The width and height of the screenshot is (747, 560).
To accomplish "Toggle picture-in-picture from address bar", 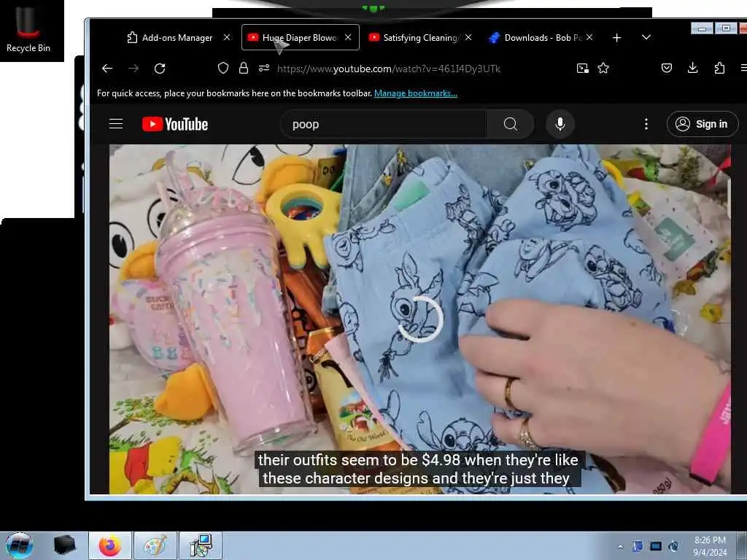I will (583, 68).
